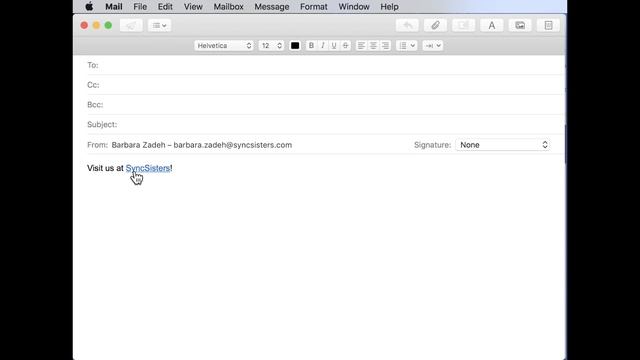Image resolution: width=640 pixels, height=360 pixels.
Task: Center align text
Action: [x=373, y=46]
